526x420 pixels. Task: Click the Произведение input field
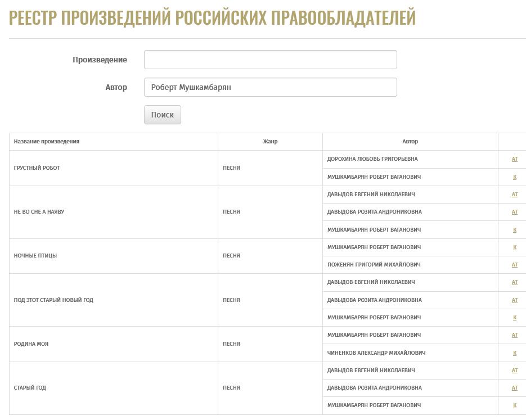tap(271, 60)
